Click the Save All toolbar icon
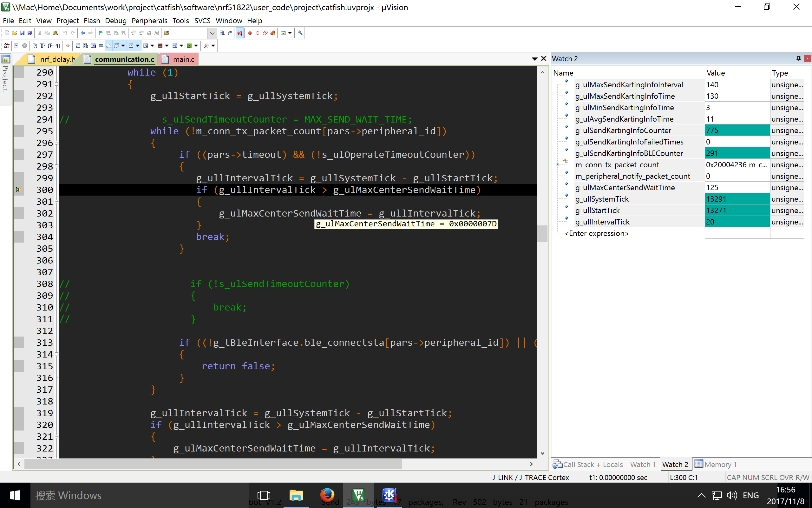The width and height of the screenshot is (812, 508). pos(30,33)
